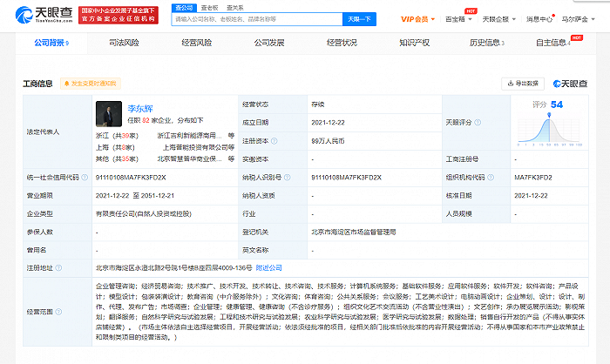The width and height of the screenshot is (610, 364).
Task: Click the 发生变更时通知我 button
Action: [x=91, y=84]
